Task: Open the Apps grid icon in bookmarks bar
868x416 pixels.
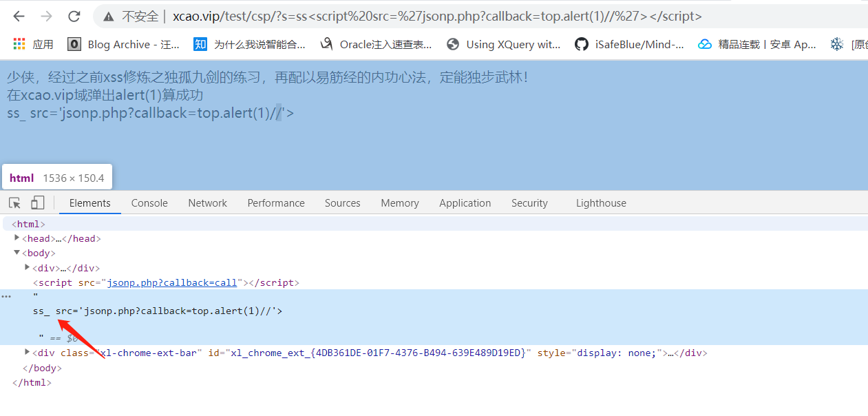Action: tap(19, 44)
